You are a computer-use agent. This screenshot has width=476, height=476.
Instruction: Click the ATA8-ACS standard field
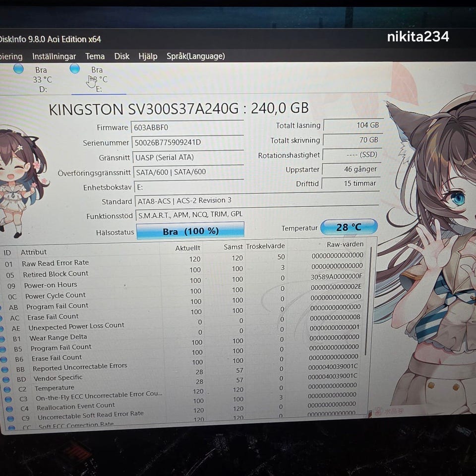coord(257,200)
